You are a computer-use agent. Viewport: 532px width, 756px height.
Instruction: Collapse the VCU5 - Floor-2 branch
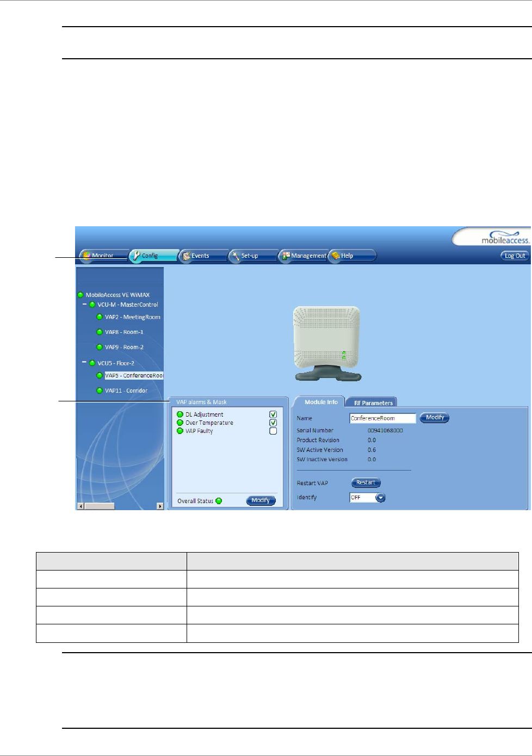(85, 362)
